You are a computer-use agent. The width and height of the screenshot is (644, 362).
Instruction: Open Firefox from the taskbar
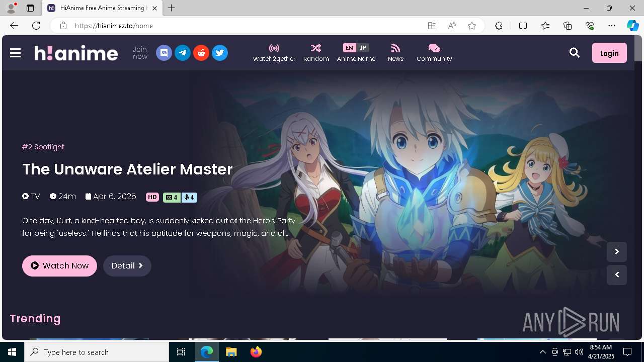point(256,352)
